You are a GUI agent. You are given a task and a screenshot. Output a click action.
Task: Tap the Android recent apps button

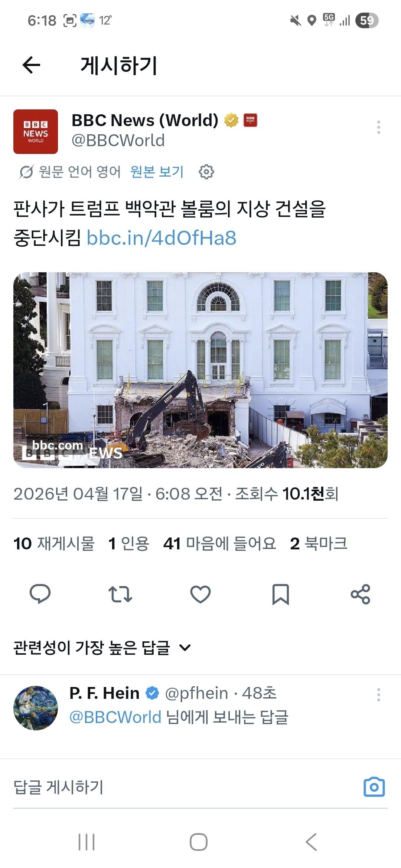coord(87,842)
